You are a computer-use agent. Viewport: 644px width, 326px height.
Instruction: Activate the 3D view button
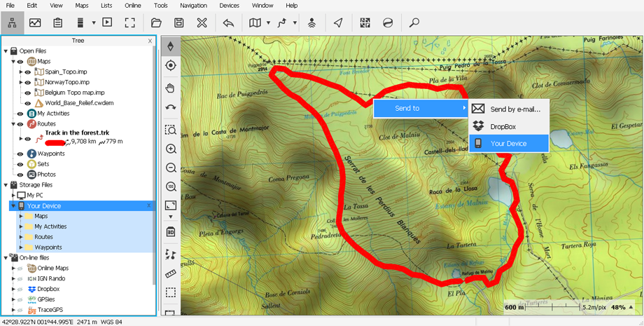tap(171, 231)
